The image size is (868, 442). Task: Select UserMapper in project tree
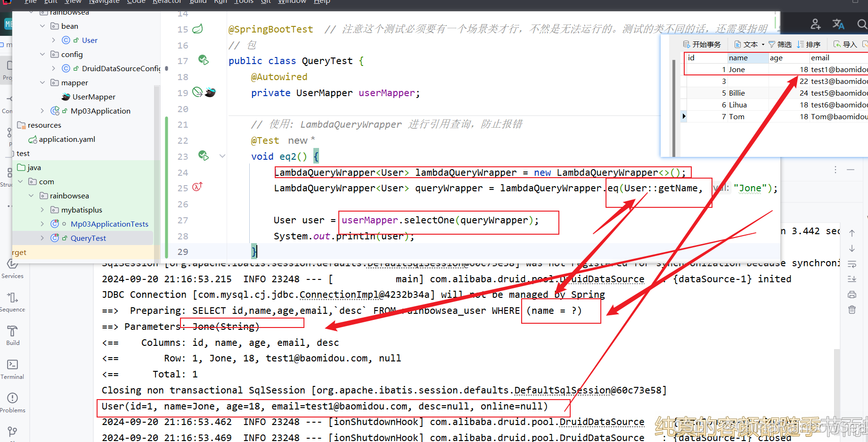click(x=93, y=97)
